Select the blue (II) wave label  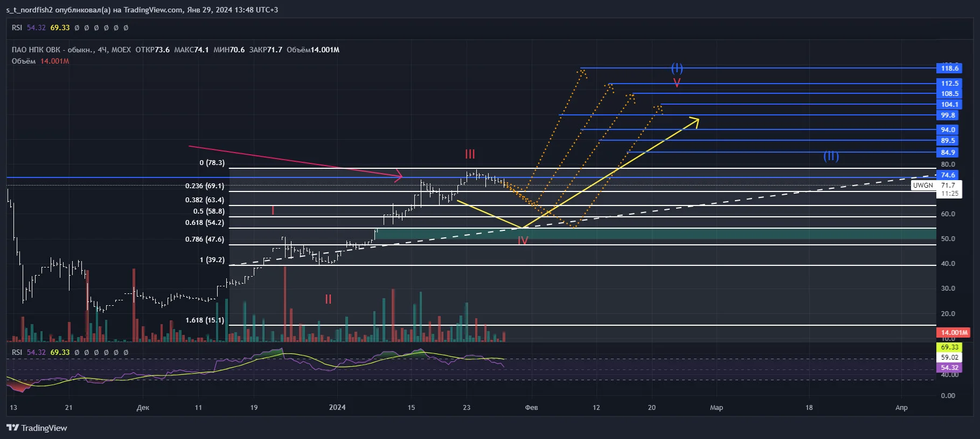coord(831,156)
